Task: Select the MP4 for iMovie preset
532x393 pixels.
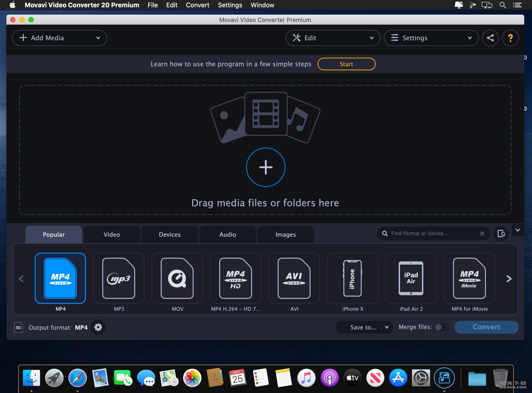Action: coord(469,278)
